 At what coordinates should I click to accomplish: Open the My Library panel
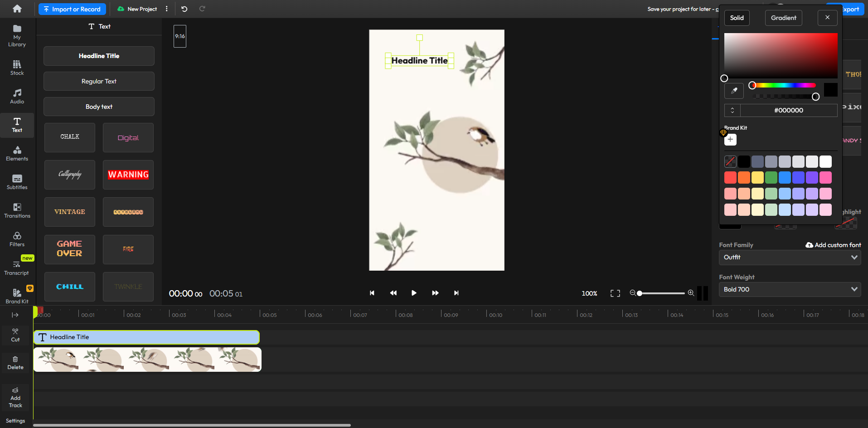(x=17, y=36)
